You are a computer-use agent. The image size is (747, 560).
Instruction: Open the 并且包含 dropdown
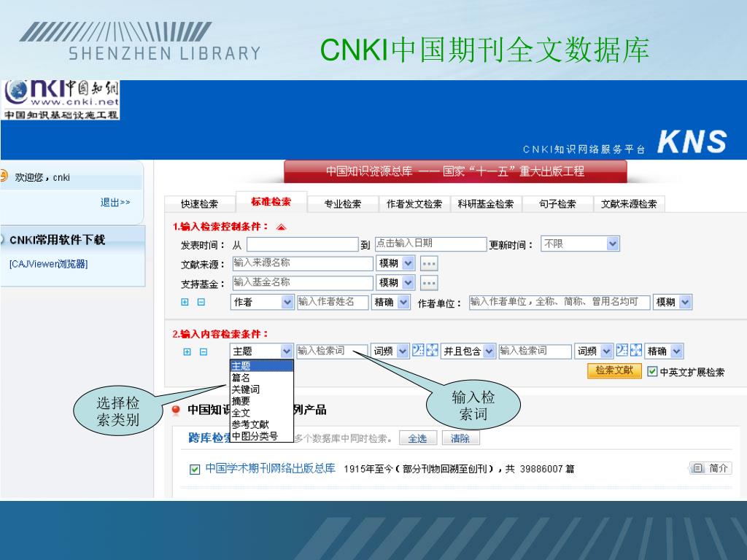point(468,351)
